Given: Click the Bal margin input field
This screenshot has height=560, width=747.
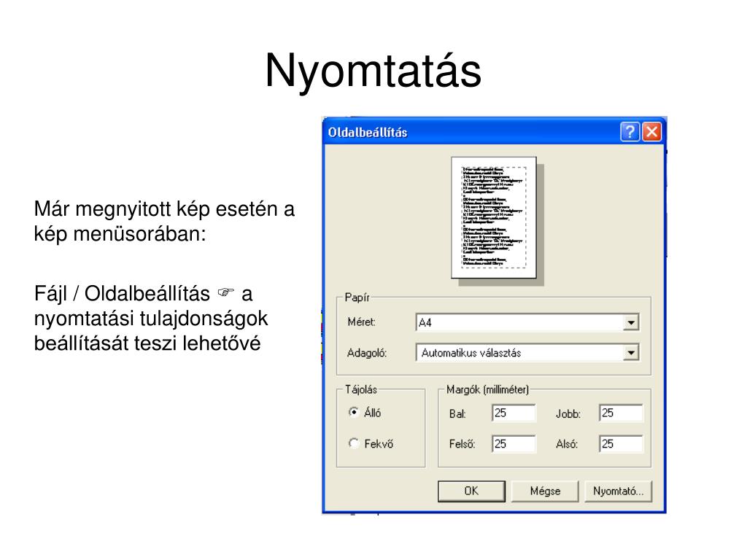Looking at the screenshot, I should 514,413.
